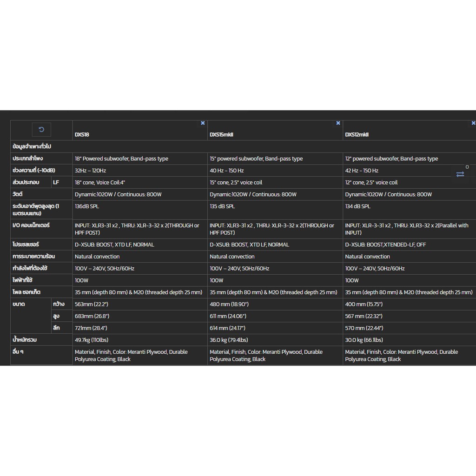Select the I/O คอนเน็กเตอร์ row label

[x=31, y=225]
